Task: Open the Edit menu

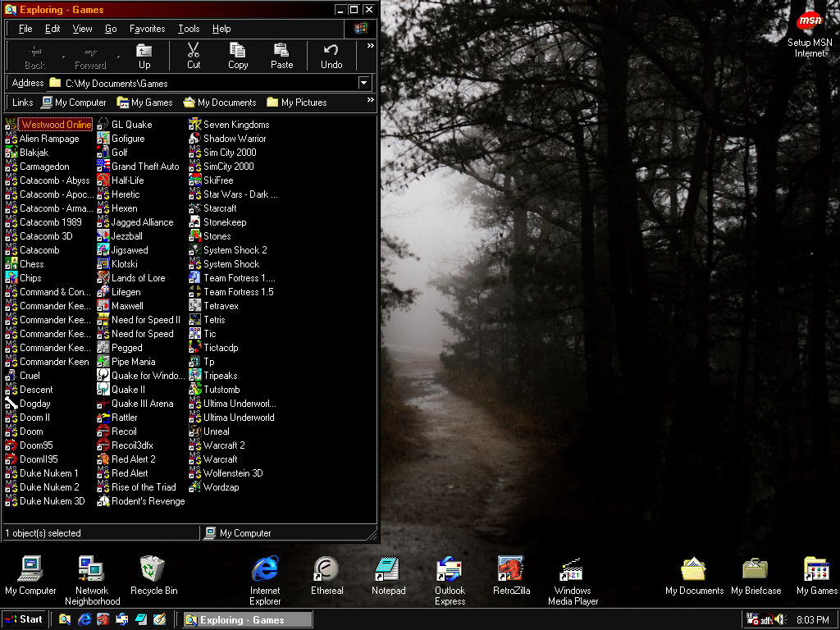Action: pyautogui.click(x=52, y=29)
